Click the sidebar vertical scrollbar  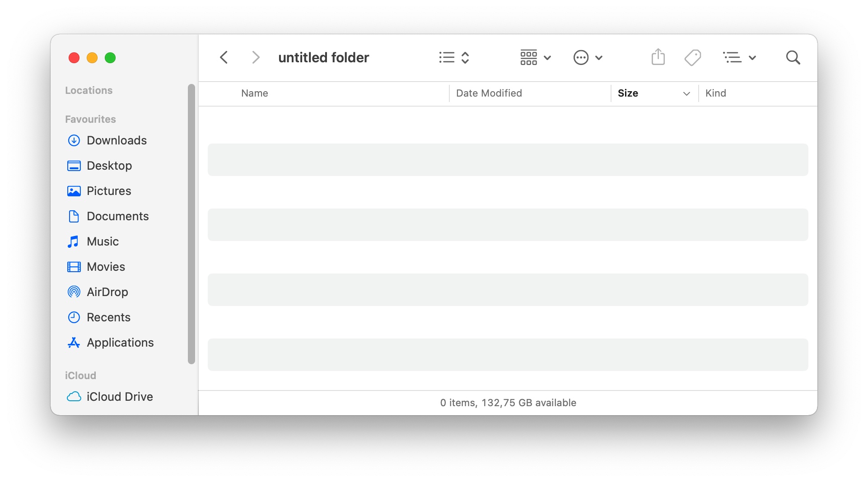[191, 224]
